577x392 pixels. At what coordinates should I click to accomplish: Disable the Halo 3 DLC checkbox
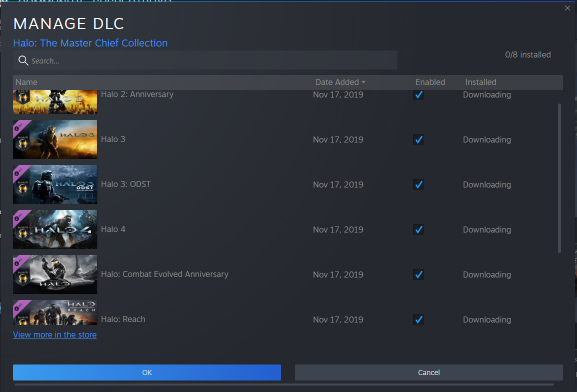(x=418, y=139)
